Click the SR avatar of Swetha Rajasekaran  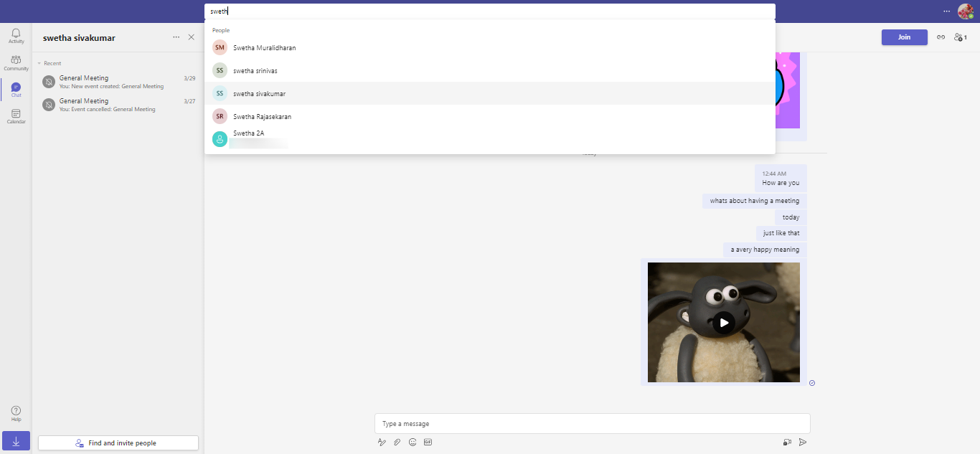(220, 116)
